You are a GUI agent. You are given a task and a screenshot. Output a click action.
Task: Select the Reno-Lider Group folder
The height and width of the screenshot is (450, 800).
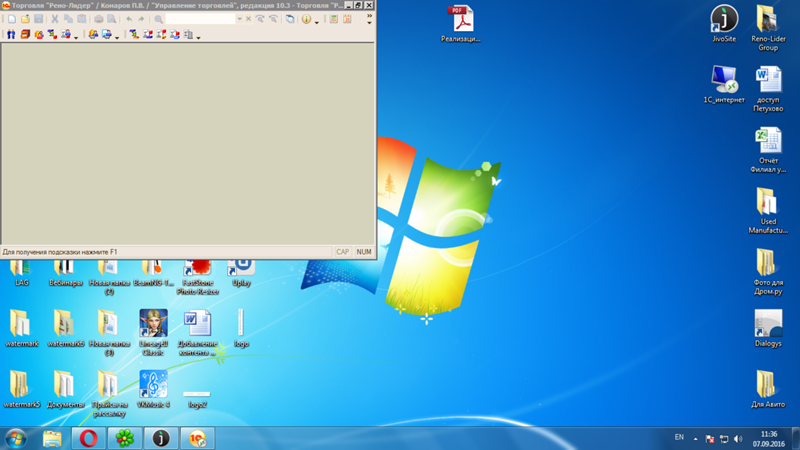pyautogui.click(x=768, y=28)
